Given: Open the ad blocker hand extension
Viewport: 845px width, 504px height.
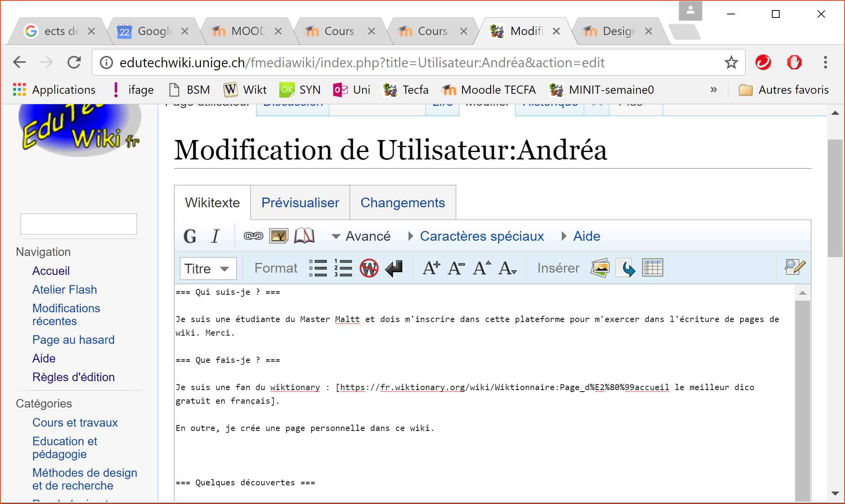Looking at the screenshot, I should point(794,62).
